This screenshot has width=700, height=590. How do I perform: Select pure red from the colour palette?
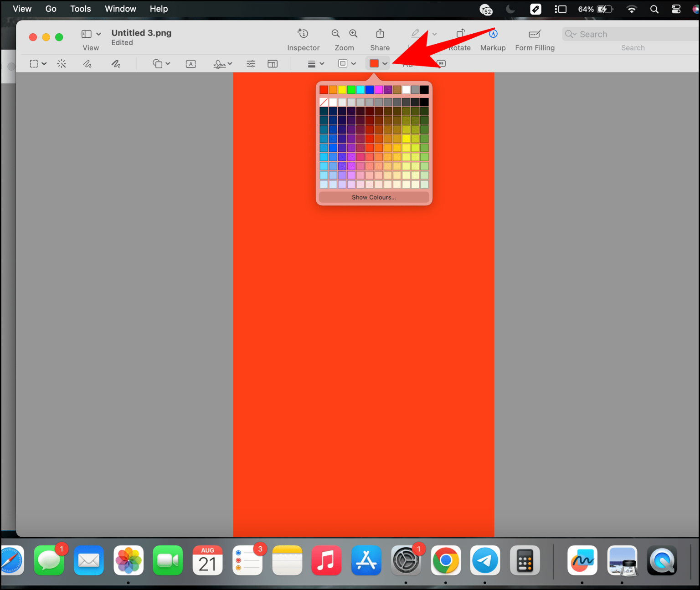(x=324, y=90)
